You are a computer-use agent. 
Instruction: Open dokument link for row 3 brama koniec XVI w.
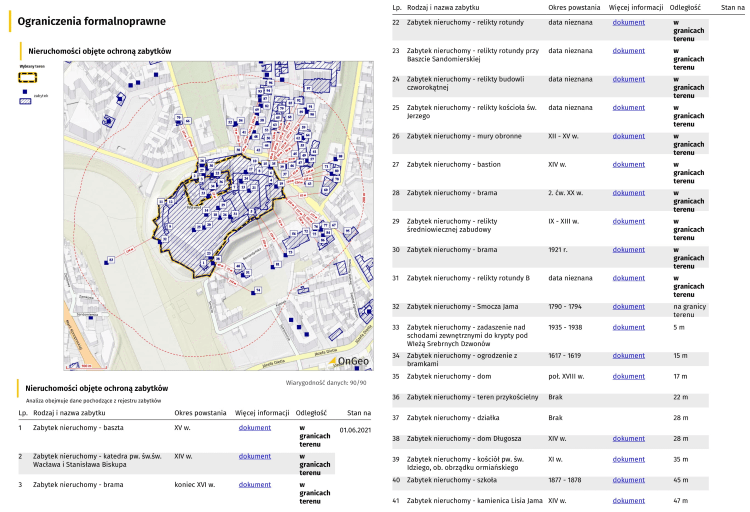[x=254, y=485]
